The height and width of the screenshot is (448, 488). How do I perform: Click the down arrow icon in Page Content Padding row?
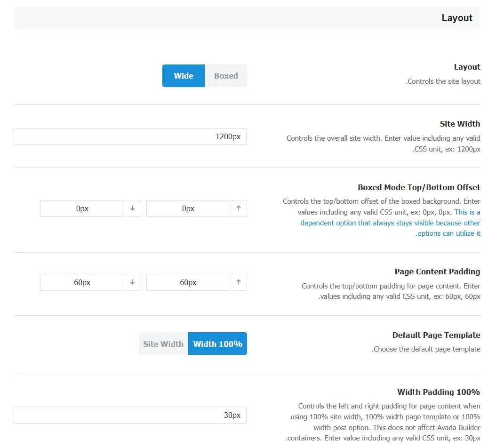pos(133,282)
